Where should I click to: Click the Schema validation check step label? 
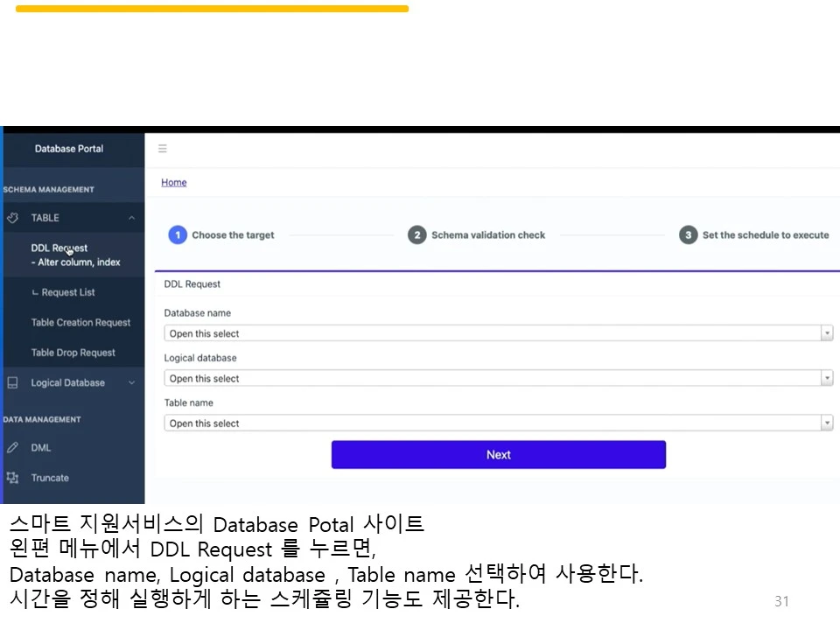488,234
